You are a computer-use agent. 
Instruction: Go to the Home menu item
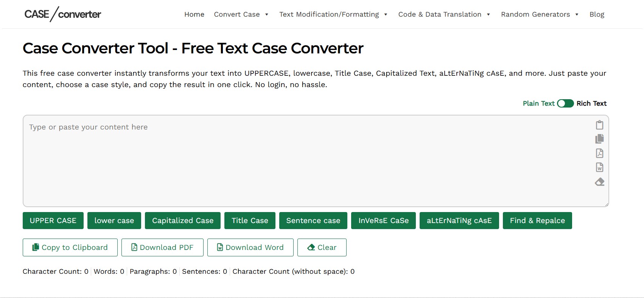tap(194, 14)
